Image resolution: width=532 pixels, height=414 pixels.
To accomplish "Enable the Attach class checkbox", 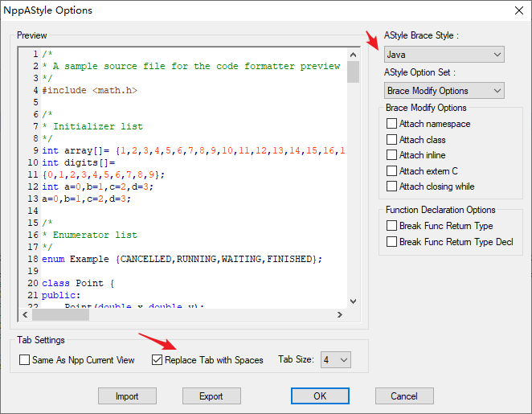I will (x=391, y=139).
